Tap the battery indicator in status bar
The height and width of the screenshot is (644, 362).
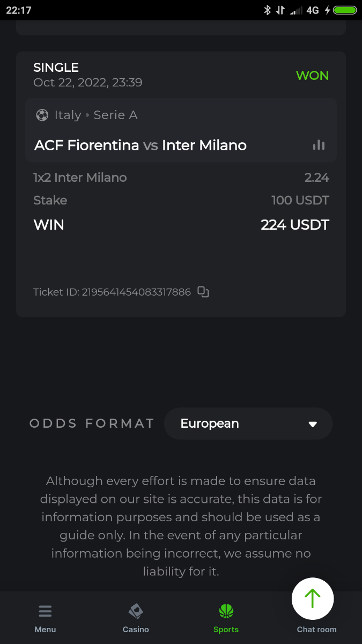[345, 10]
